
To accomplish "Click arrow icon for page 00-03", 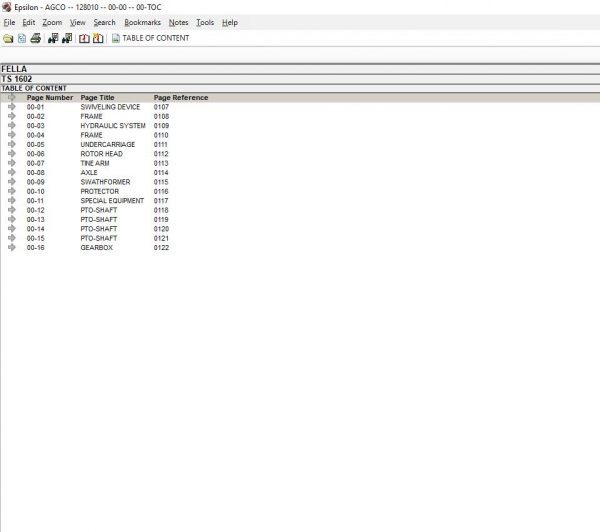I will point(12,125).
